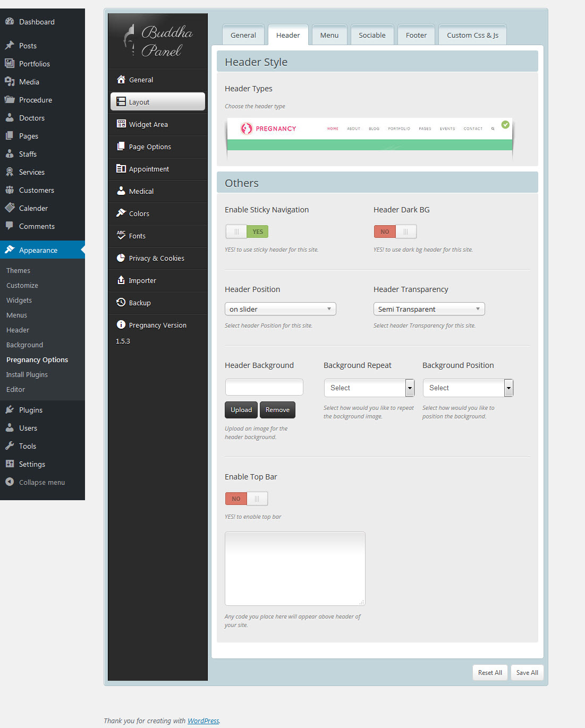Switch to the Sociable tab

pyautogui.click(x=372, y=35)
